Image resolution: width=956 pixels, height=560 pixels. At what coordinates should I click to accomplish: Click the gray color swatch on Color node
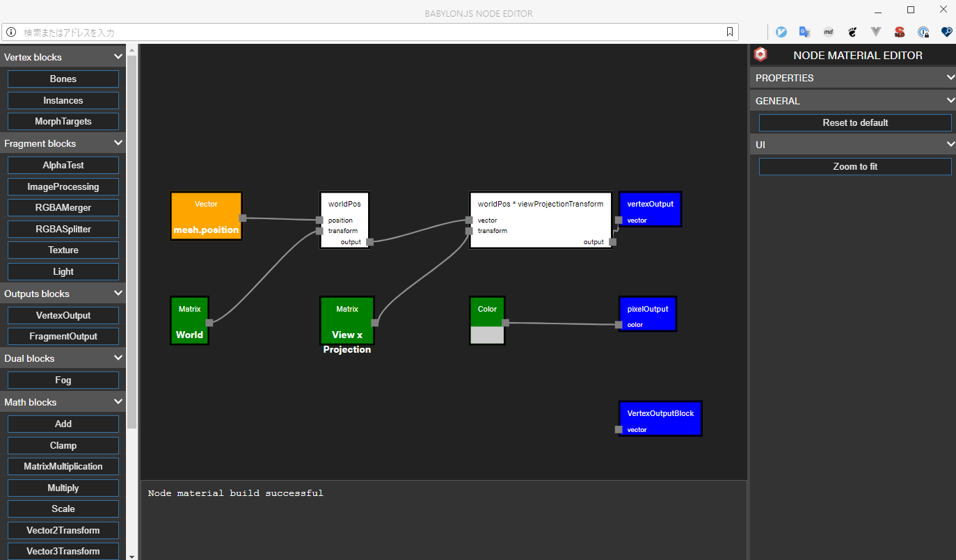tap(487, 335)
